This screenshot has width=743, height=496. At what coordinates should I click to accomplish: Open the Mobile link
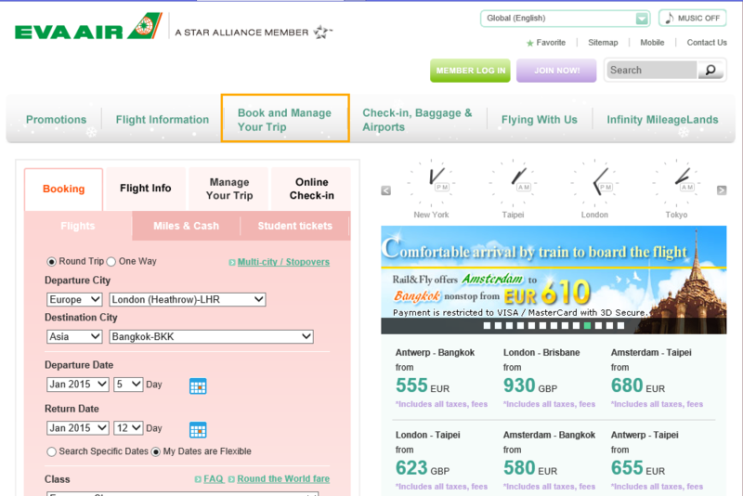coord(652,43)
